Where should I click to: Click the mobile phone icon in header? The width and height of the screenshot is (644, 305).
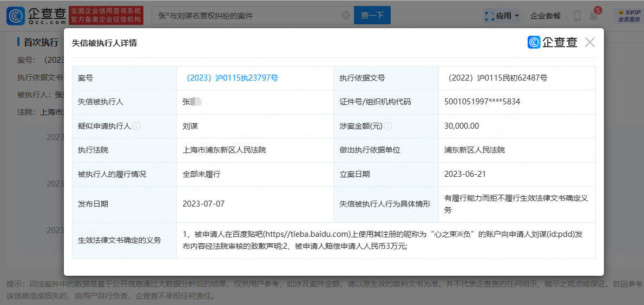(577, 16)
